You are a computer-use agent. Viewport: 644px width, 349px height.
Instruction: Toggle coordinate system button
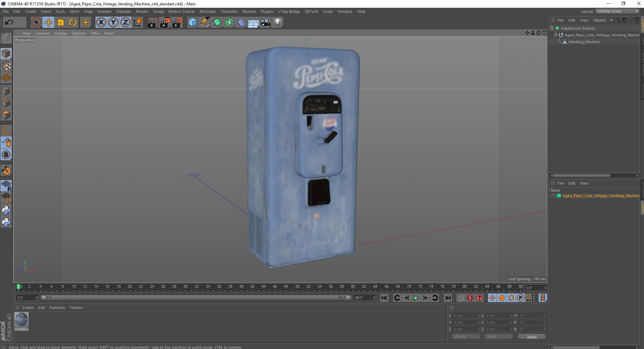coord(138,22)
